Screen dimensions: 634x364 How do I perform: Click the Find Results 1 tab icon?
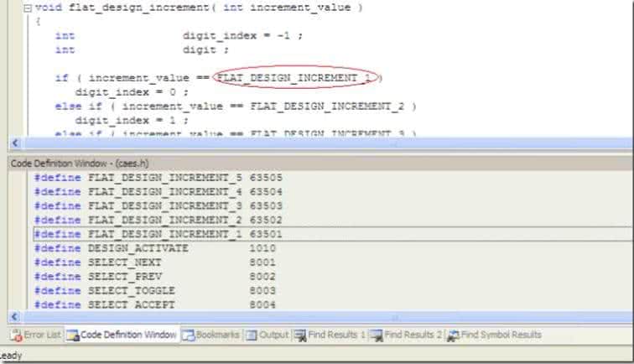[x=300, y=335]
